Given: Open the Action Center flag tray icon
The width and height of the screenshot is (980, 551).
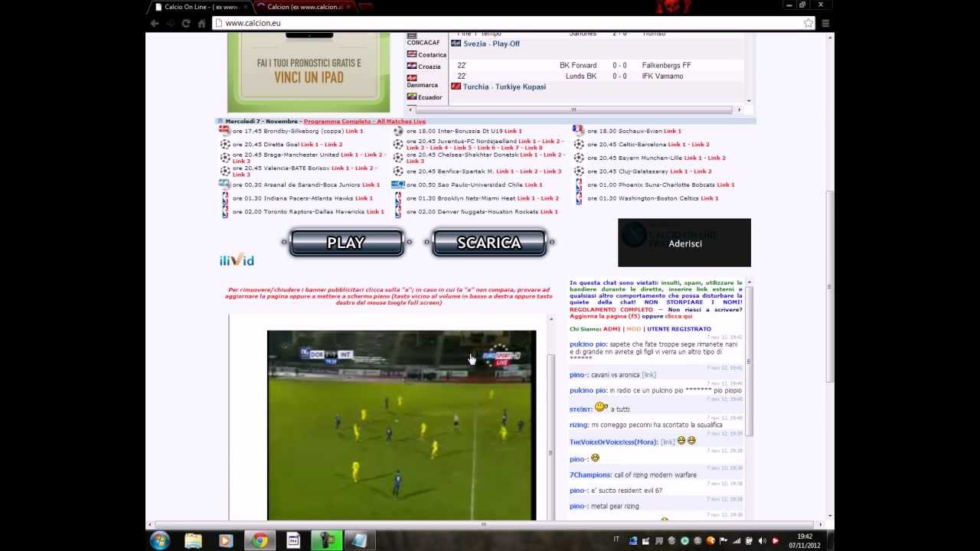Looking at the screenshot, I should pyautogui.click(x=724, y=541).
